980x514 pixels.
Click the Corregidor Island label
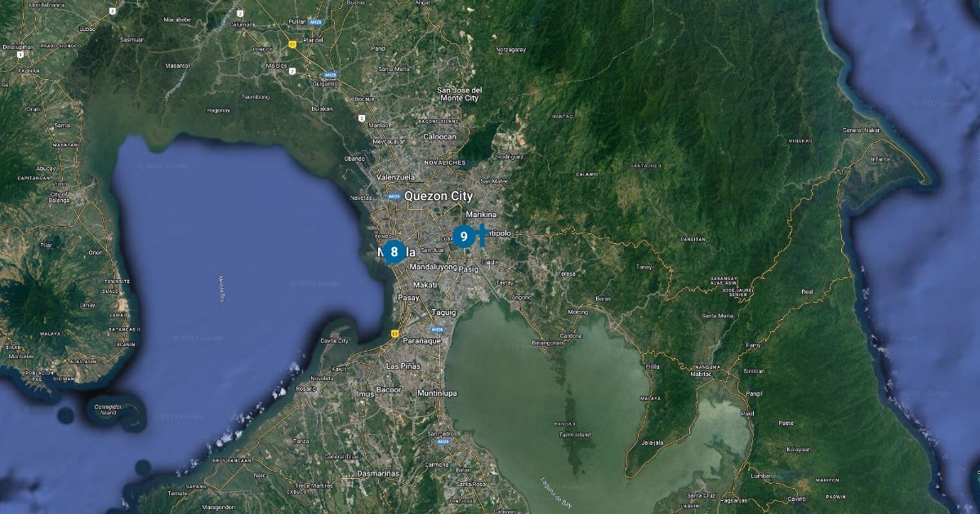coord(106,409)
